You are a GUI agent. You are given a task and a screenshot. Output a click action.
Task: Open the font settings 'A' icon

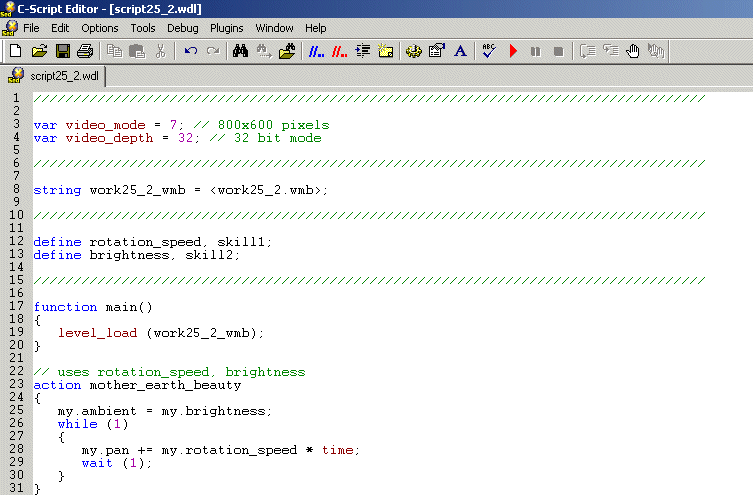pyautogui.click(x=460, y=51)
